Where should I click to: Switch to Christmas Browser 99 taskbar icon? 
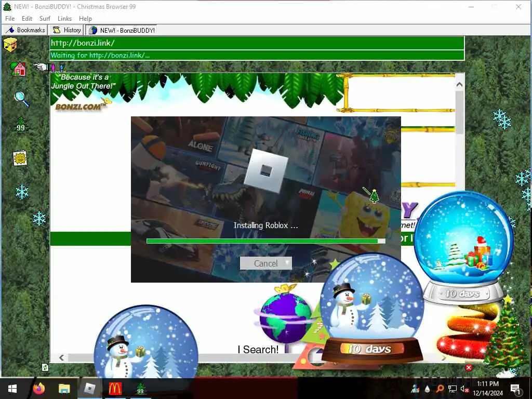point(140,389)
